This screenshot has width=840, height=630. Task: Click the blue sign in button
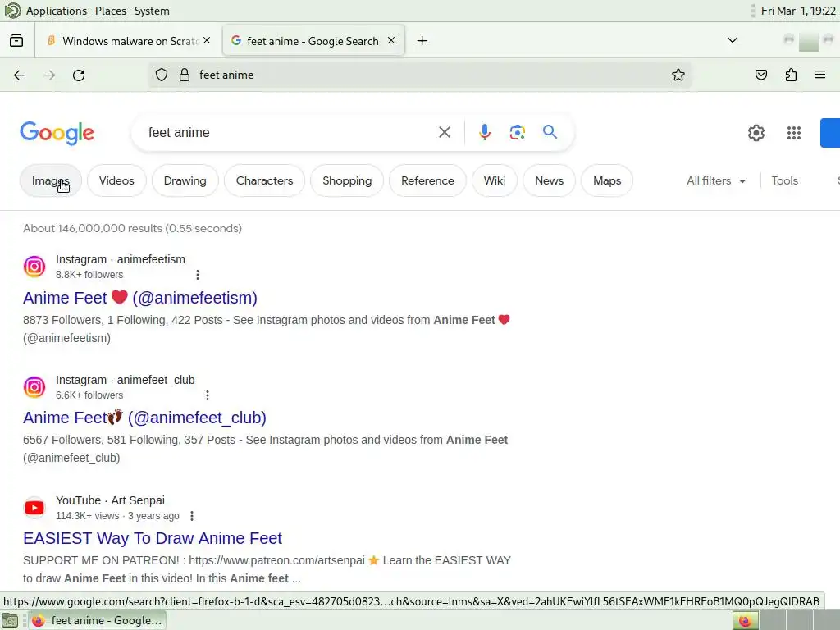click(x=830, y=133)
